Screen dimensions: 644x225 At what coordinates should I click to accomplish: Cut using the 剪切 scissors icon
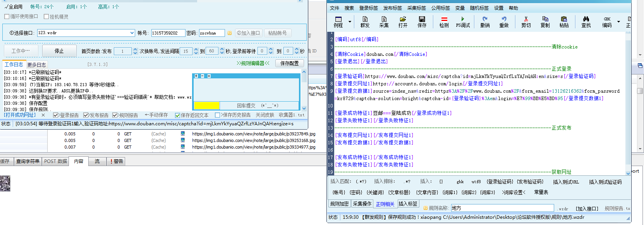(x=526, y=22)
